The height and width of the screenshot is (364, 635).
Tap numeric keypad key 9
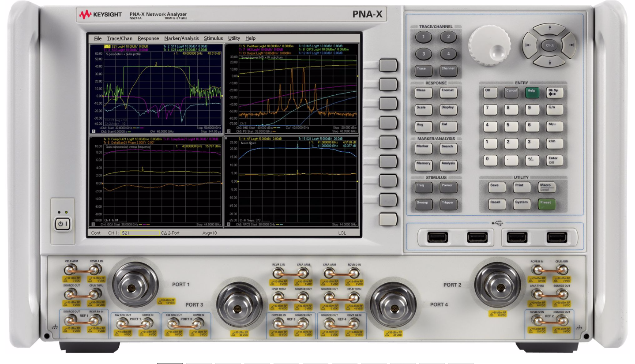click(532, 109)
